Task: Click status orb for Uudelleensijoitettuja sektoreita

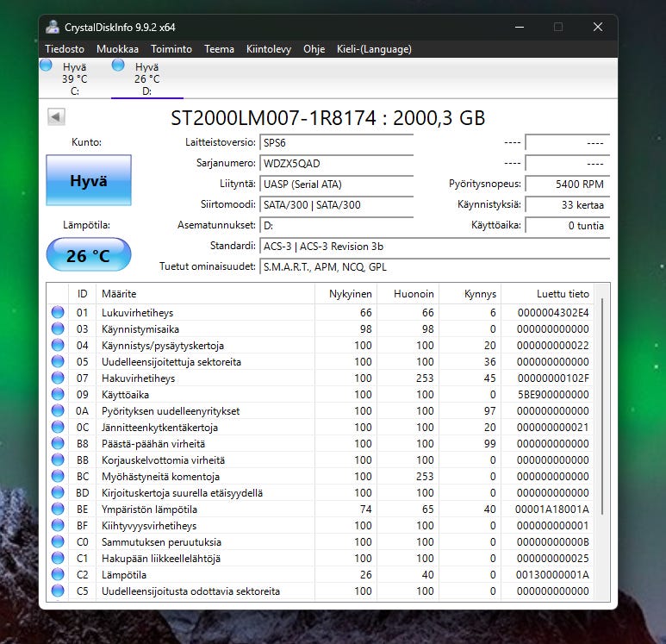Action: point(58,361)
